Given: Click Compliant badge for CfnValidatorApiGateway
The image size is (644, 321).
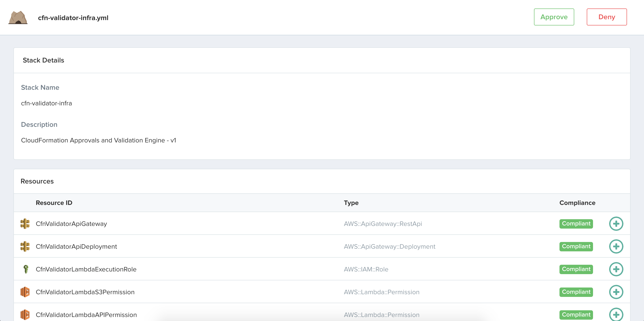Looking at the screenshot, I should coord(576,224).
